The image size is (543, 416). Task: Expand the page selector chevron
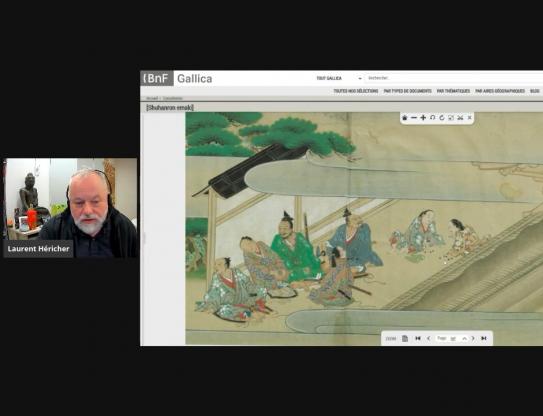[464, 339]
